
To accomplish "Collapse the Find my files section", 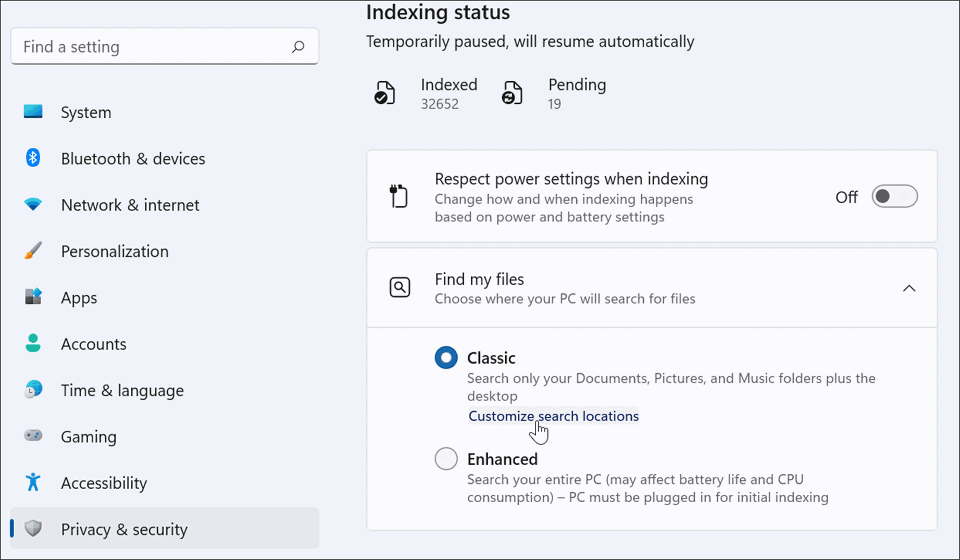I will click(909, 288).
